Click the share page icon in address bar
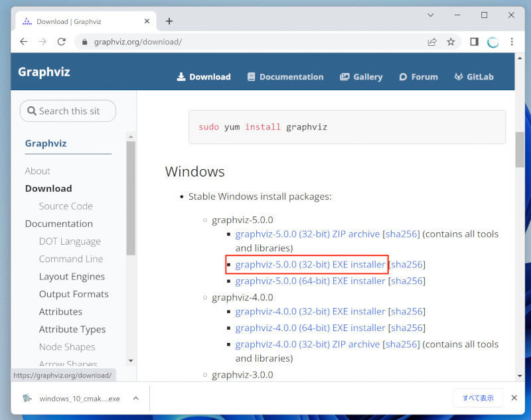Viewport: 531px width, 420px height. click(x=431, y=41)
